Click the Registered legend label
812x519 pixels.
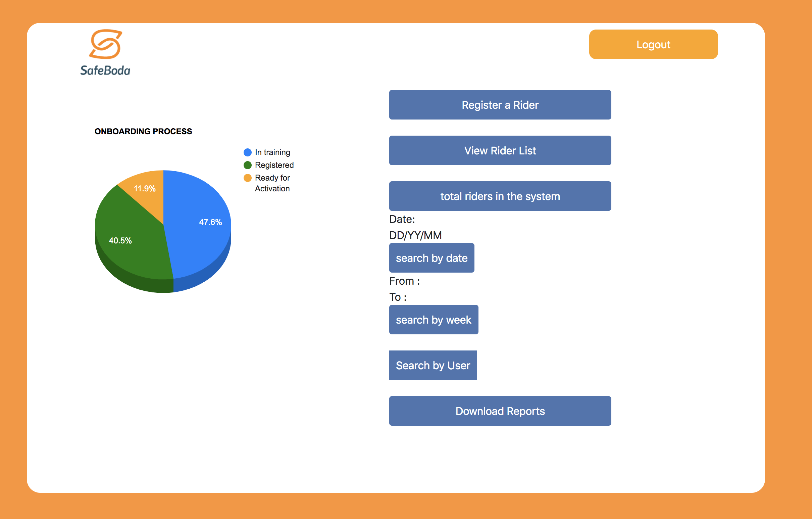[274, 165]
